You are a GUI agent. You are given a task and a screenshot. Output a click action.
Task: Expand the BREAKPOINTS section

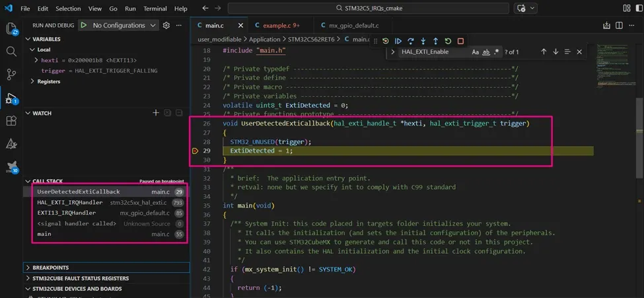(x=106, y=268)
